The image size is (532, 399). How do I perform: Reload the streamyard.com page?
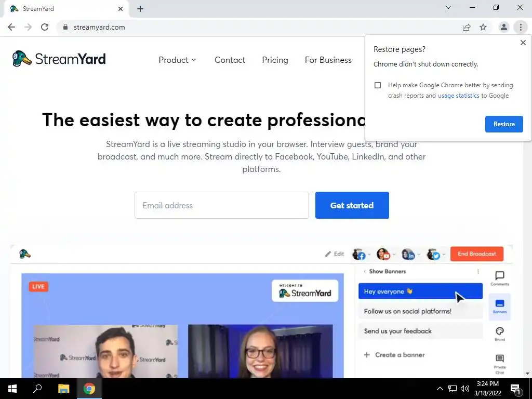[x=45, y=27]
